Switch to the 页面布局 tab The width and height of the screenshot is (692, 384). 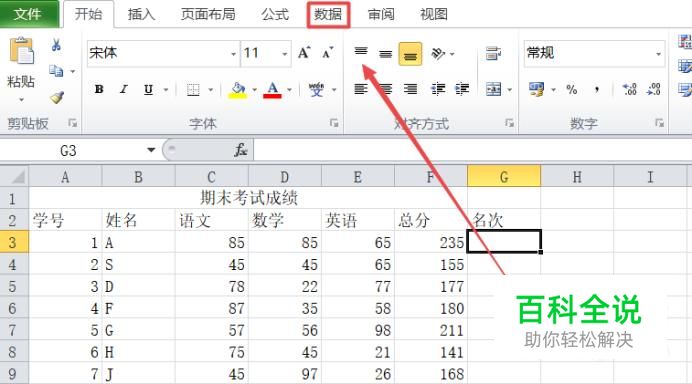click(x=208, y=15)
